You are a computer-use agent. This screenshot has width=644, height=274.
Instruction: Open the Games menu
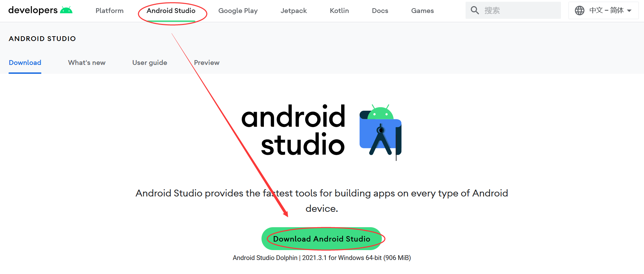click(x=422, y=11)
